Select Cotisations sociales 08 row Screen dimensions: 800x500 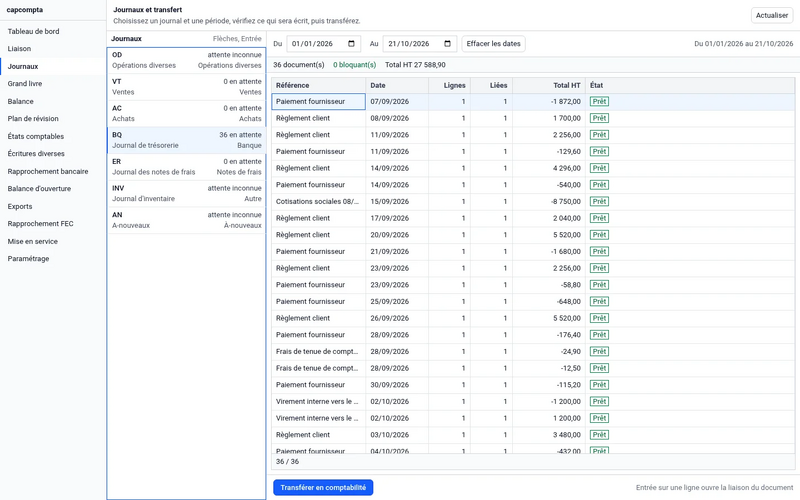533,202
